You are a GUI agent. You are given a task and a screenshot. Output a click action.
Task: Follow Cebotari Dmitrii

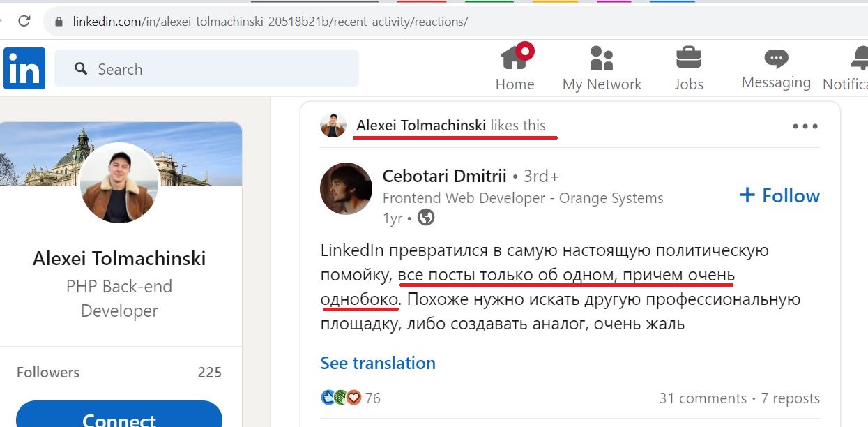779,195
